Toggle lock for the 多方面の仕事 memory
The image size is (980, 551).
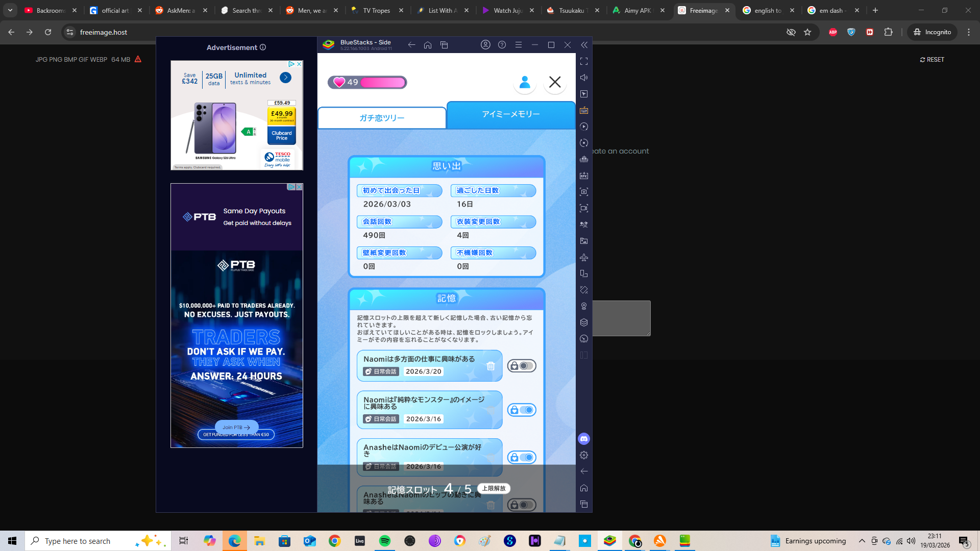click(x=521, y=366)
